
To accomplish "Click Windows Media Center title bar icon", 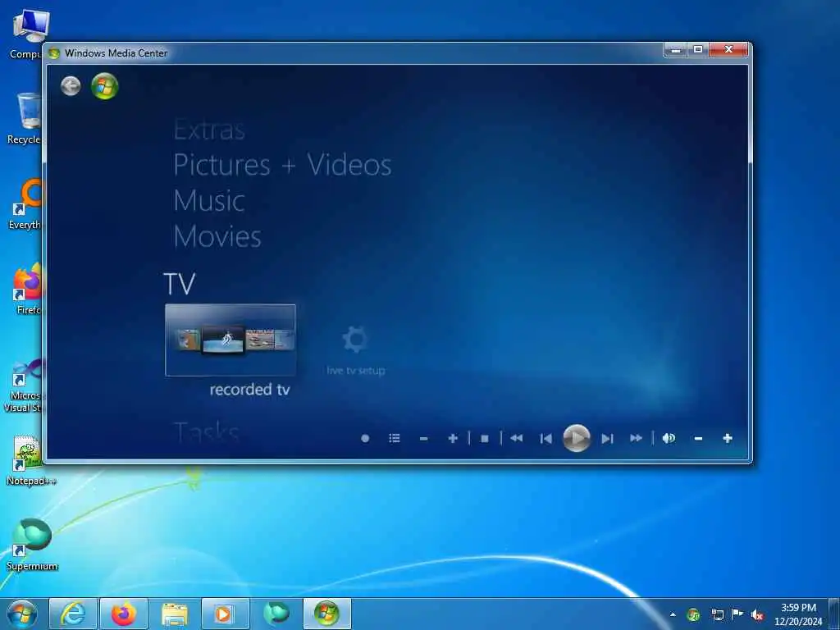I will (53, 53).
